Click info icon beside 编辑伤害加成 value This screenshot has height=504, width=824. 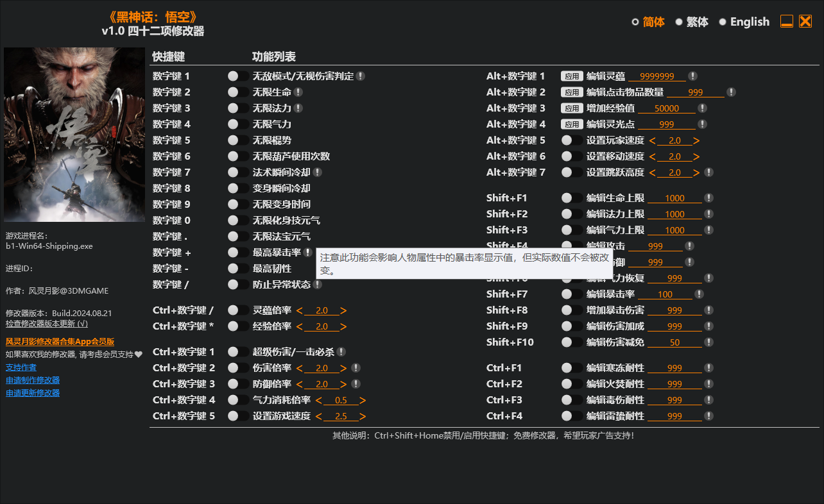708,326
